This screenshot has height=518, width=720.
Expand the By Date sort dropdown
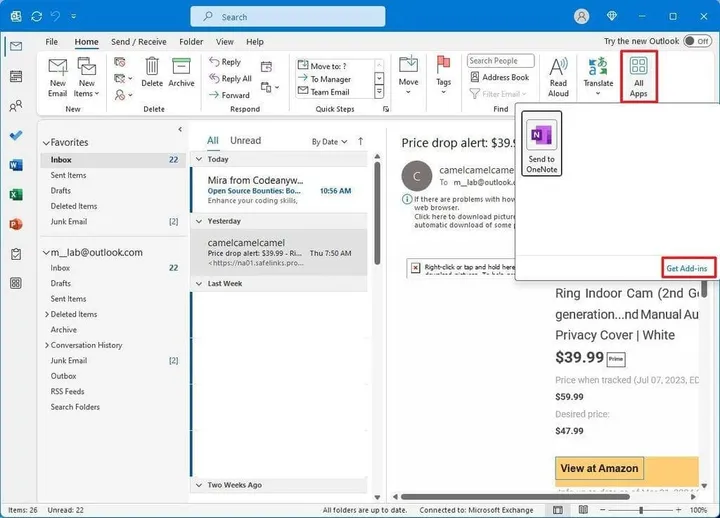328,142
